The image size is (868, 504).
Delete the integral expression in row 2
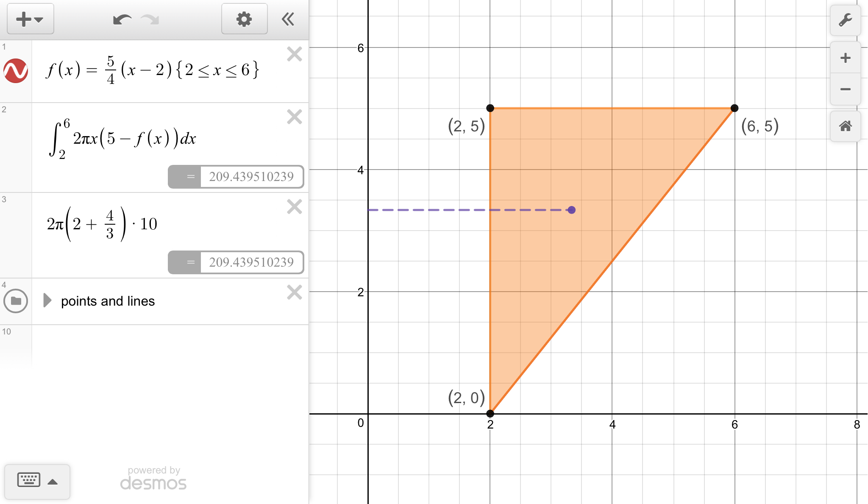point(294,117)
